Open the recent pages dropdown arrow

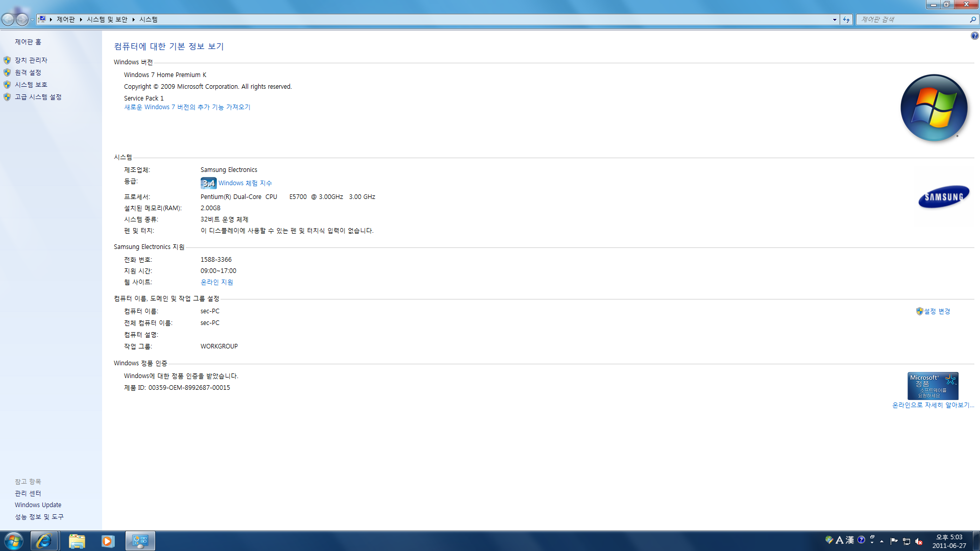tap(32, 20)
